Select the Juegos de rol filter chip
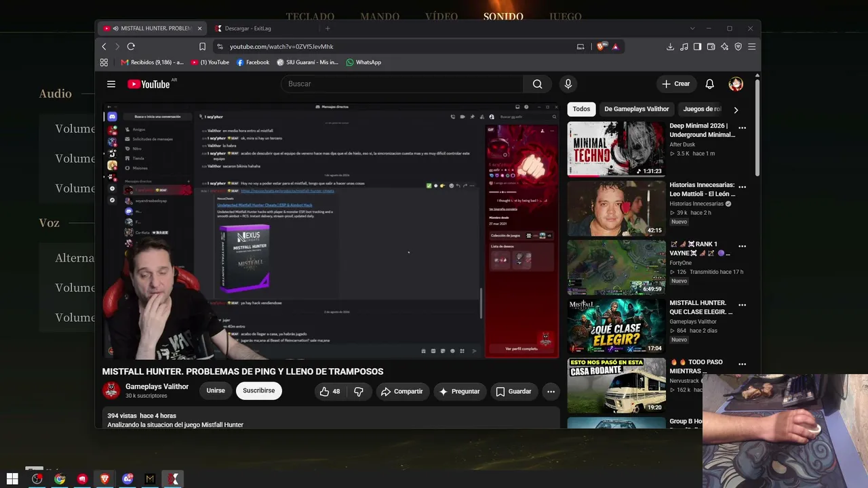Viewport: 868px width, 488px height. (702, 109)
